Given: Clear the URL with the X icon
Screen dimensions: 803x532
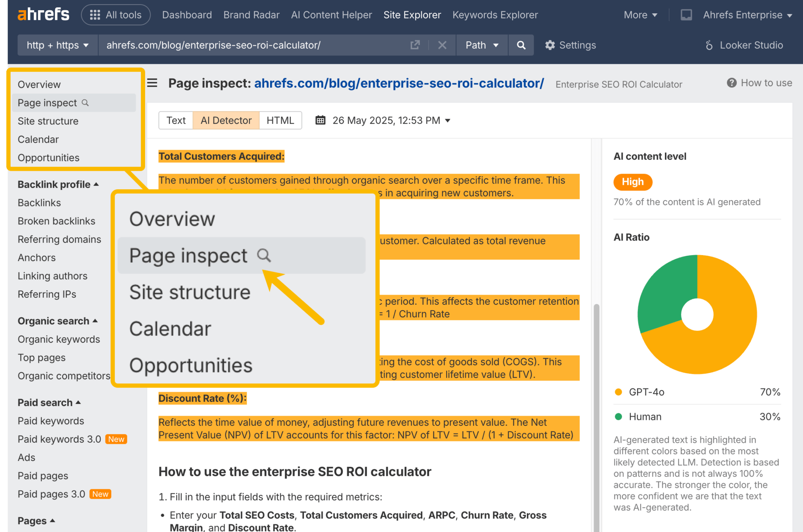Looking at the screenshot, I should pos(442,45).
